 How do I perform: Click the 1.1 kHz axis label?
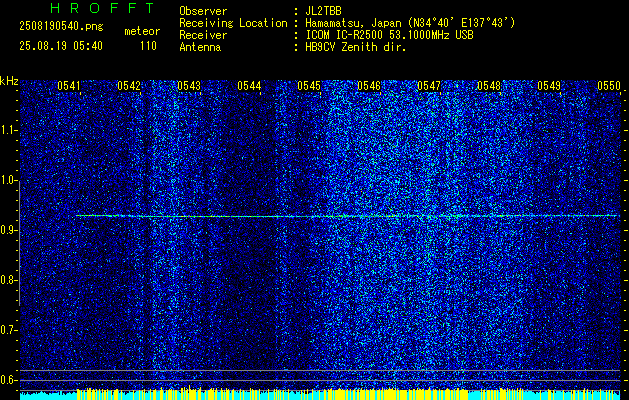[8, 130]
